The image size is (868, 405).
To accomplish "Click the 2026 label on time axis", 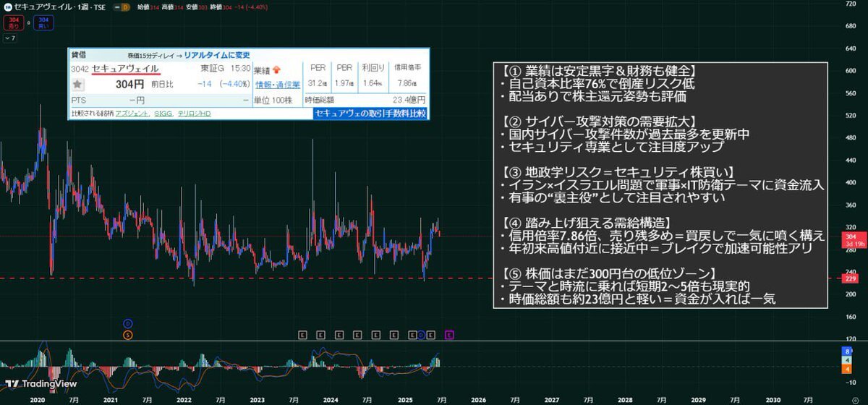I will 478,398.
